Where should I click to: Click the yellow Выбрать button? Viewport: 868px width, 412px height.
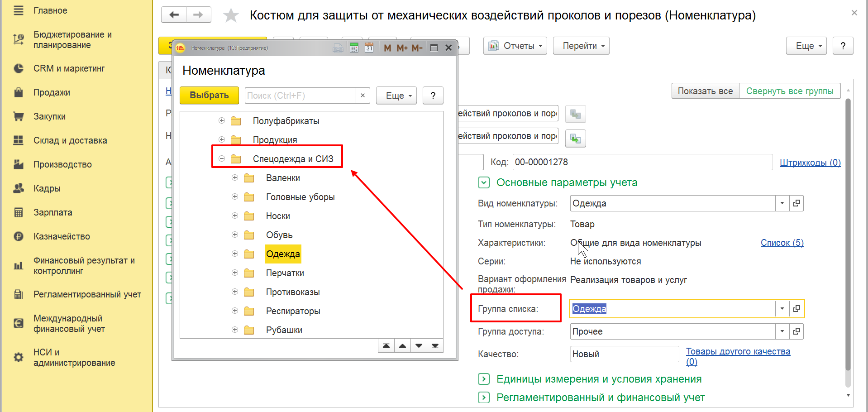(209, 96)
